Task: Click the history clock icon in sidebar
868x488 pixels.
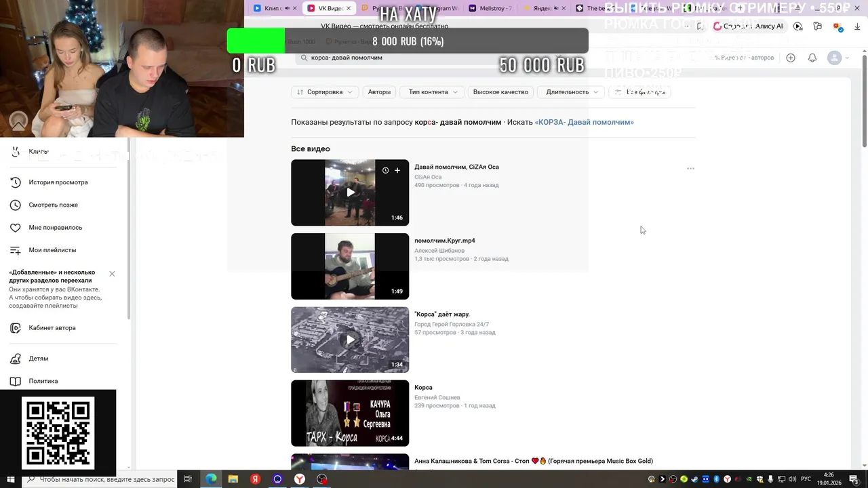Action: click(x=16, y=182)
